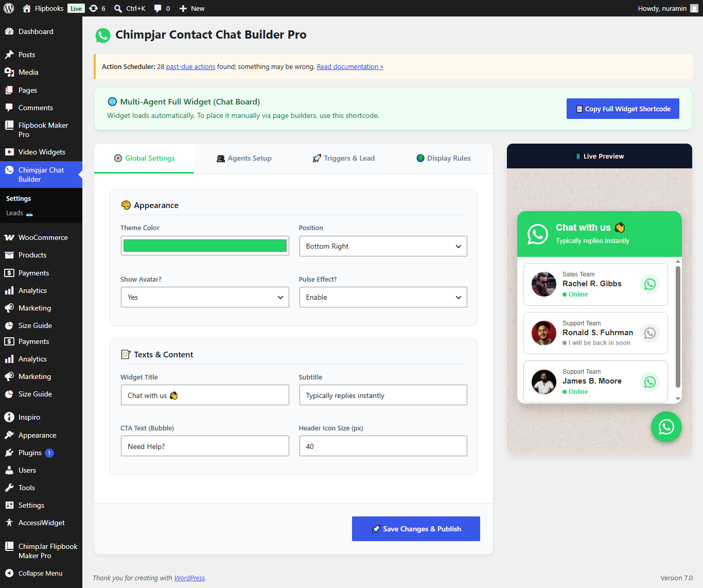Screen dimensions: 703x588
Task: Open the Position dropdown set to Bottom Right
Action: (383, 246)
